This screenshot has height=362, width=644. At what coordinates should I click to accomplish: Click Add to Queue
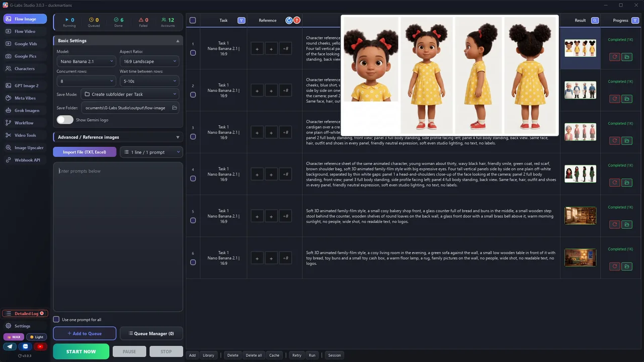(85, 333)
